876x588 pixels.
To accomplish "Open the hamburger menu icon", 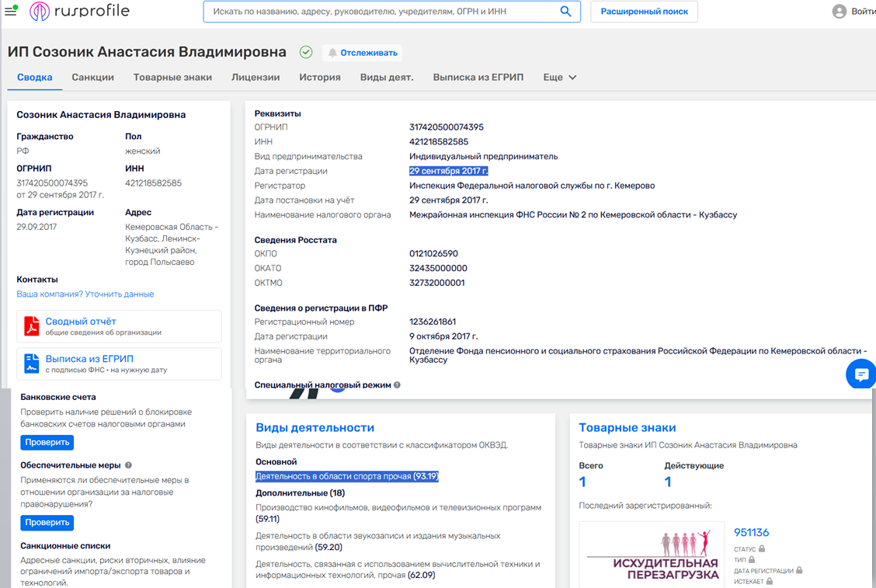I will (12, 12).
